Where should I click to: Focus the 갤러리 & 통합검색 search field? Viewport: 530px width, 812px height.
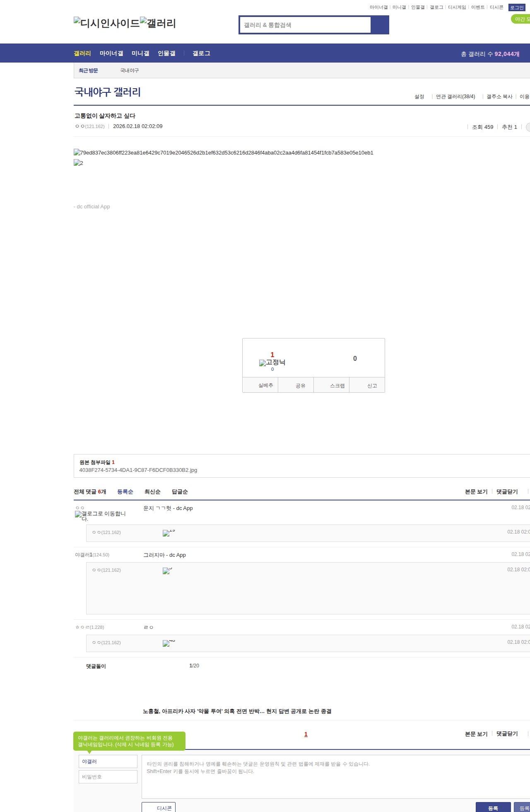click(305, 25)
